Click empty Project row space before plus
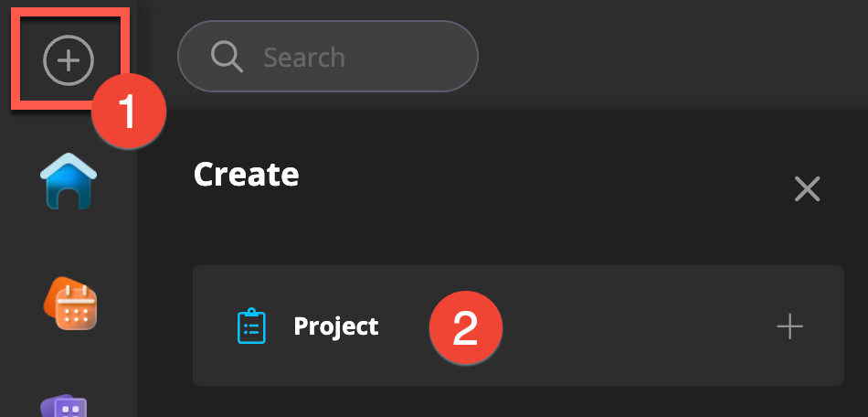This screenshot has height=417, width=868. tap(640, 326)
